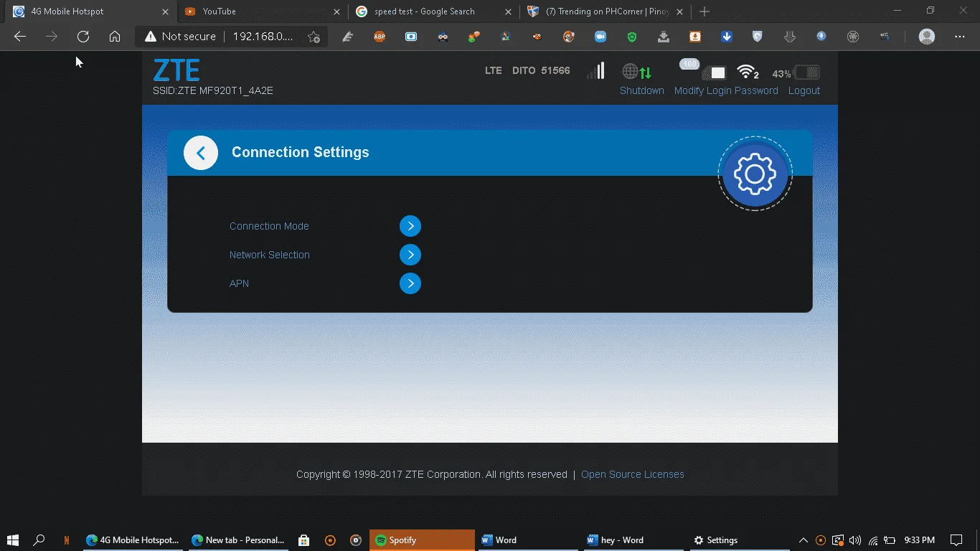This screenshot has height=551, width=980.
Task: Click the SSID:ZTE MF920T1_4A2E text
Action: tap(213, 90)
